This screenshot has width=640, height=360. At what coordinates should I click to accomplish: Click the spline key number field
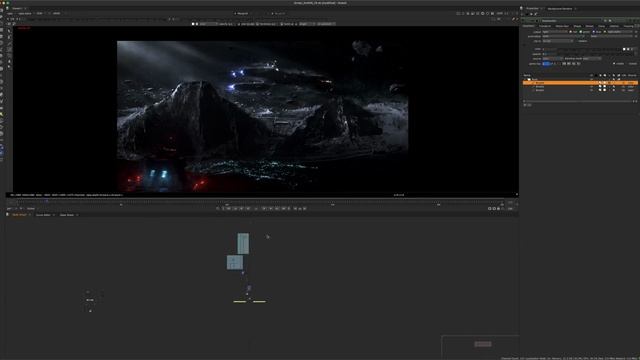(546, 64)
